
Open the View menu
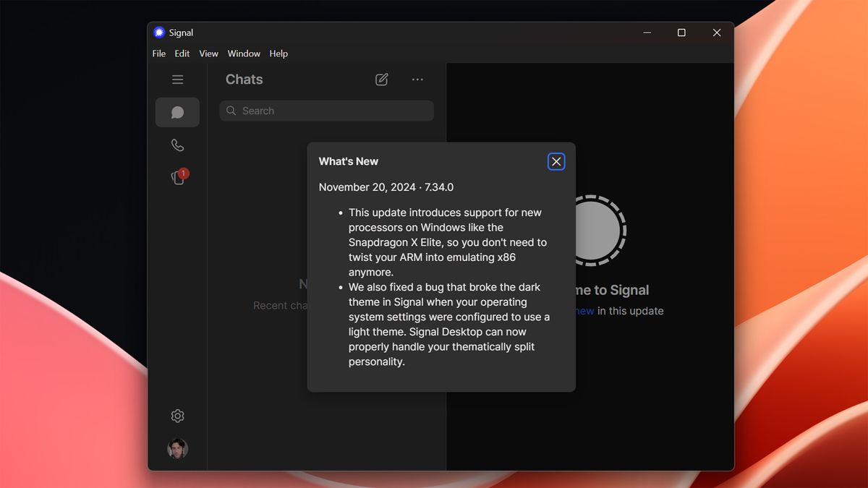click(208, 53)
